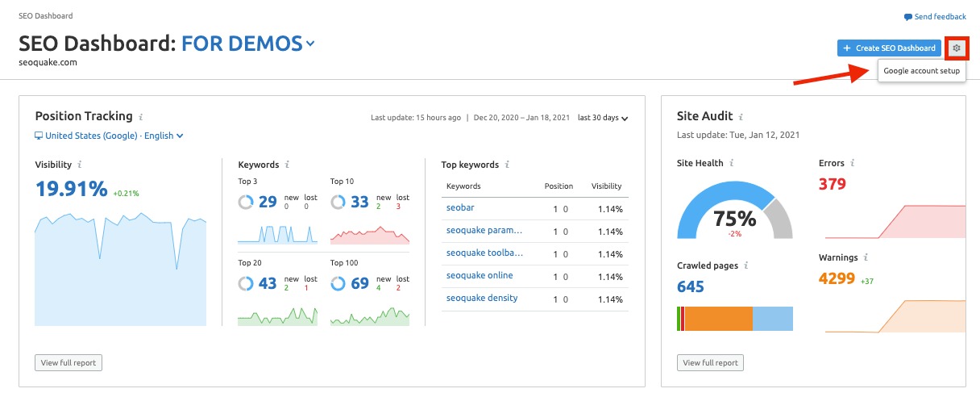Click info icon beside Visibility label
This screenshot has width=980, height=397.
click(x=81, y=165)
